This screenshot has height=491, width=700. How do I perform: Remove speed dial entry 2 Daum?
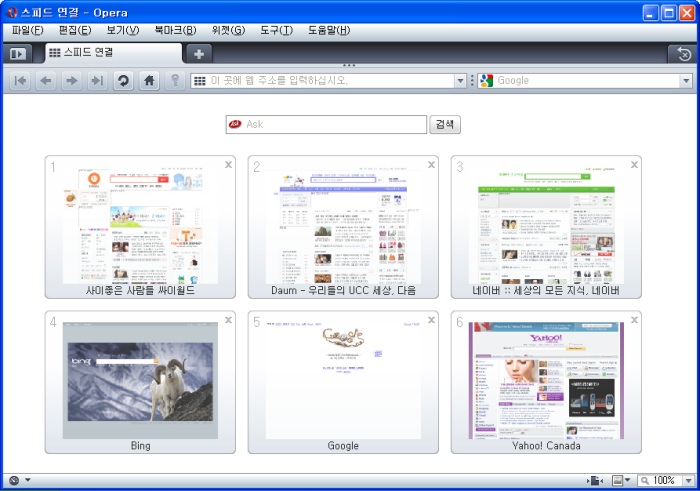pyautogui.click(x=431, y=165)
